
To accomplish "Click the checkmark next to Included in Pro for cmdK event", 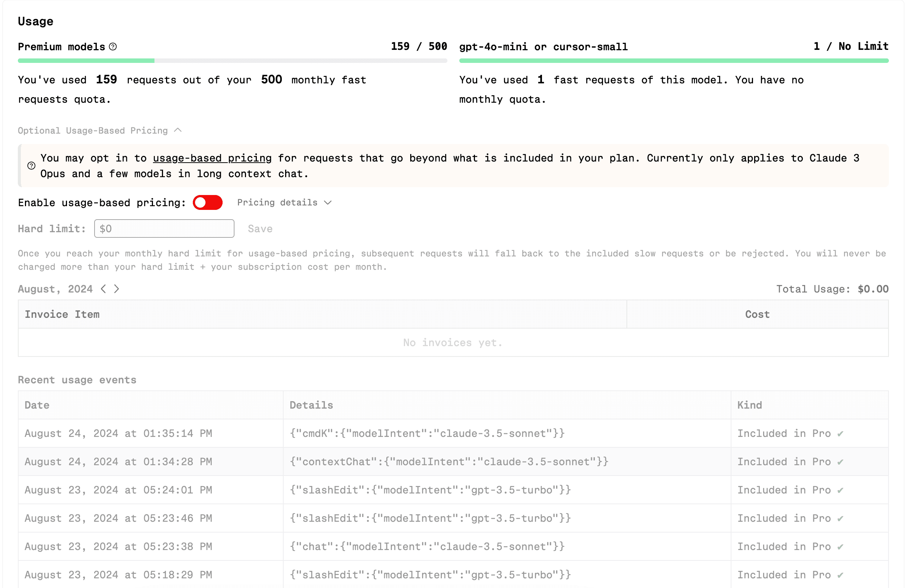I will tap(840, 433).
